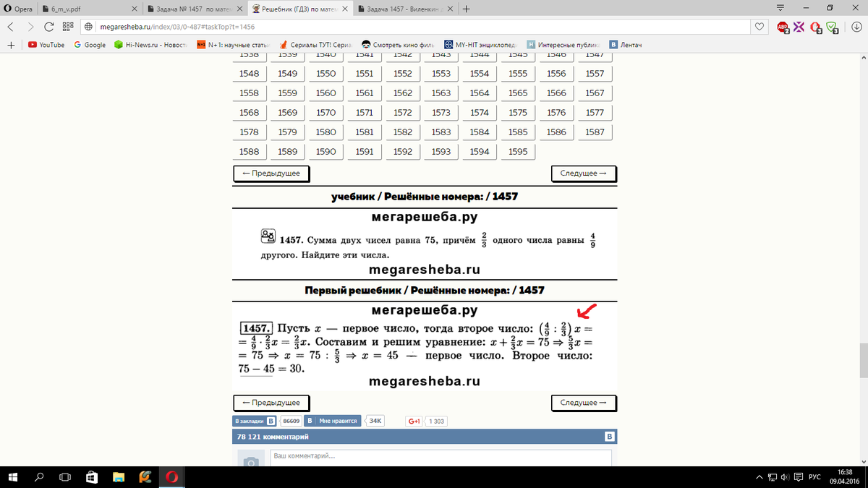Select task number 1595
868x488 pixels.
pyautogui.click(x=518, y=152)
